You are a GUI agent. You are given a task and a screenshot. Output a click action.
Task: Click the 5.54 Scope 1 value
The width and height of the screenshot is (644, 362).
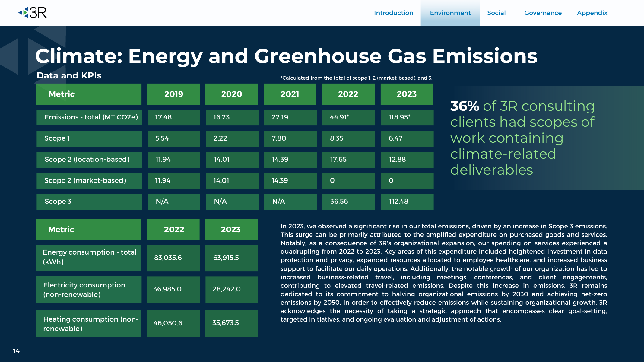pyautogui.click(x=173, y=138)
